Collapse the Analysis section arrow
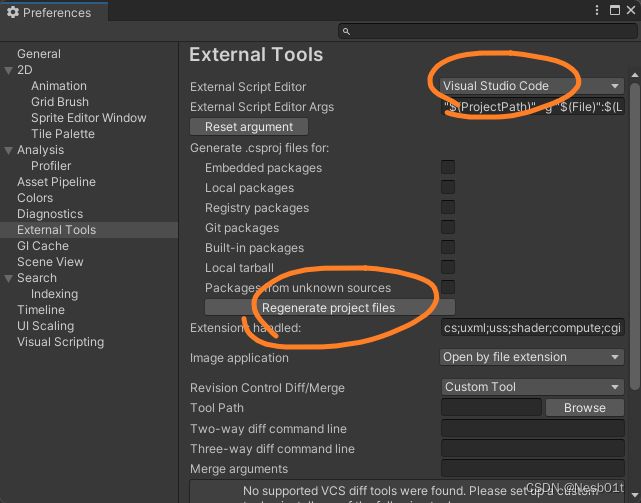Screen dimensions: 641x503 click(9, 150)
